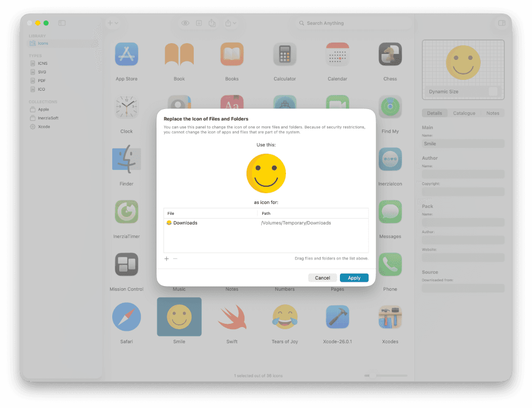Image resolution: width=532 pixels, height=408 pixels.
Task: Select the InerziaTimer icon
Action: coord(126,212)
